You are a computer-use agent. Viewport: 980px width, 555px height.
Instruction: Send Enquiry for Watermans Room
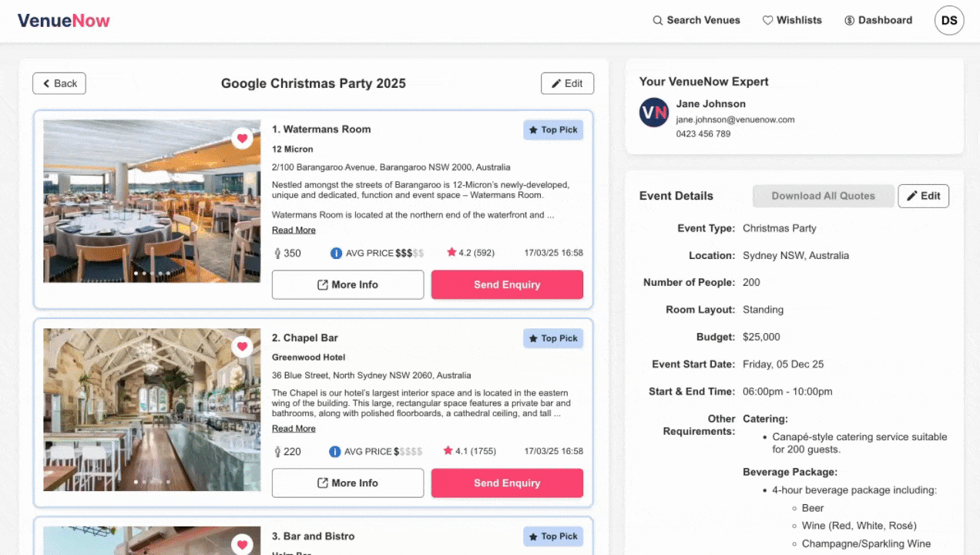pyautogui.click(x=507, y=284)
